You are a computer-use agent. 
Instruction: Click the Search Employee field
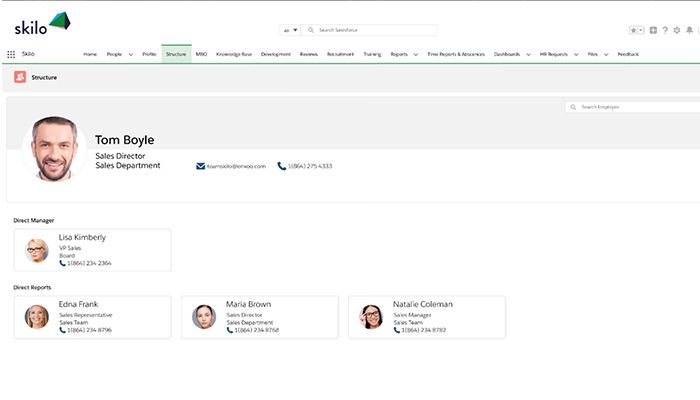click(x=636, y=106)
